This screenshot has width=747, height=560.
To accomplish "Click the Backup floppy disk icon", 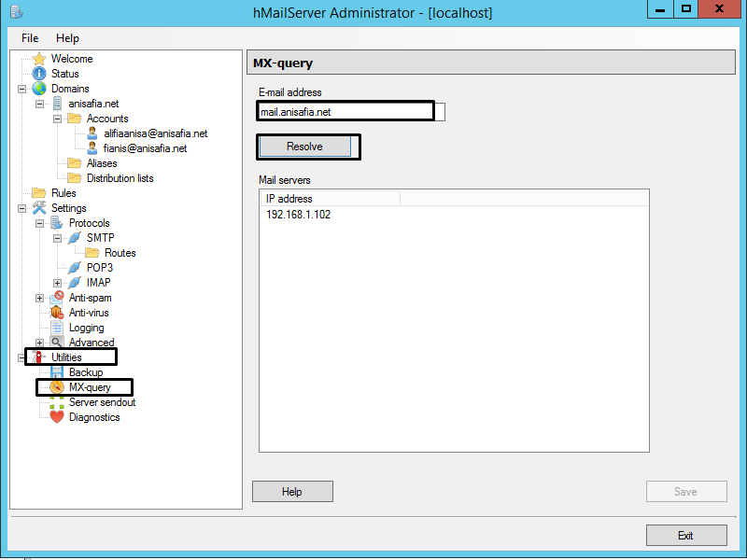I will pos(57,371).
